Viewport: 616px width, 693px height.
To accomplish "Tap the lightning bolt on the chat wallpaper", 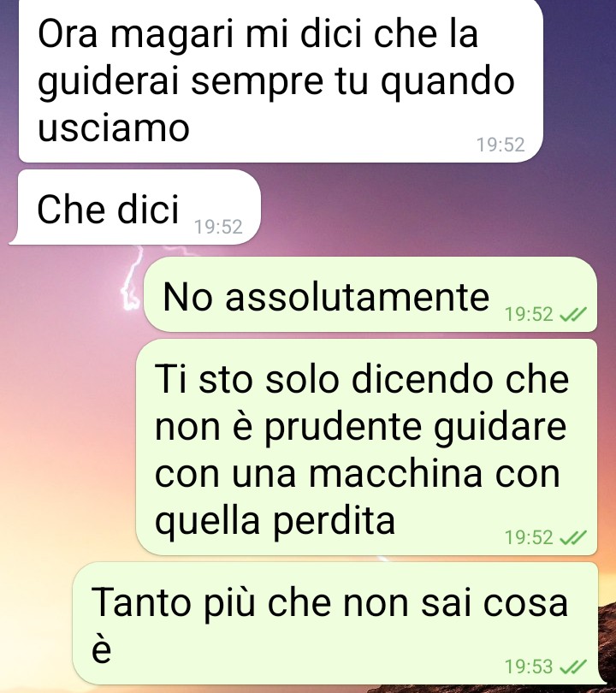I will tap(133, 278).
